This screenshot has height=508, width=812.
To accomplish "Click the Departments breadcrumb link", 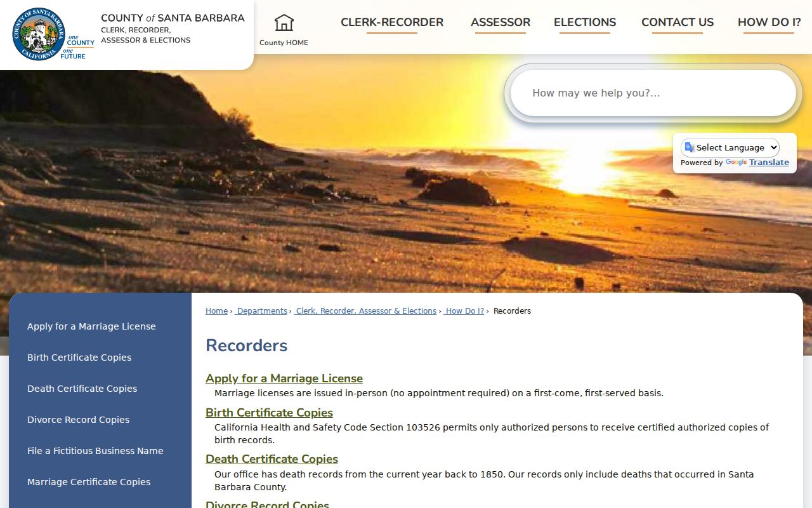I will tap(261, 311).
